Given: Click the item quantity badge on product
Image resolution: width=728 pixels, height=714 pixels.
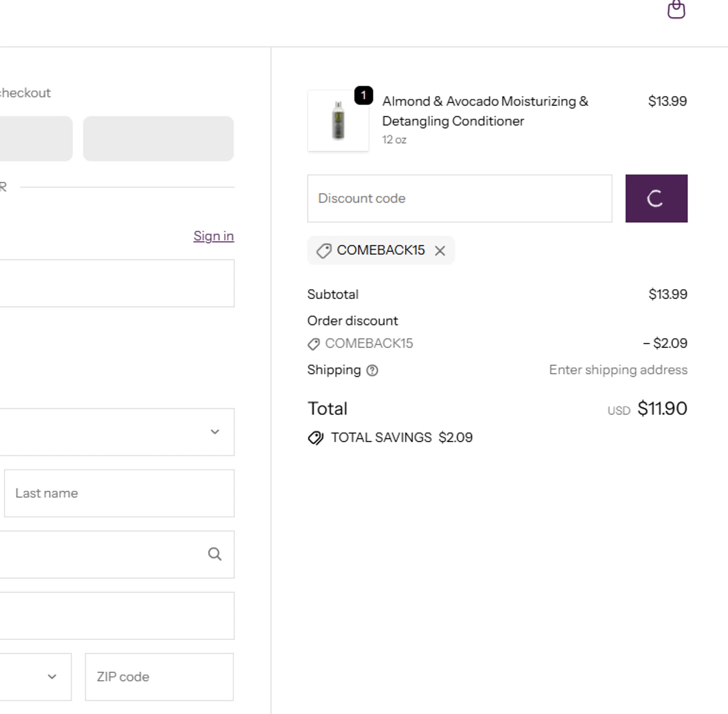Looking at the screenshot, I should (x=364, y=95).
